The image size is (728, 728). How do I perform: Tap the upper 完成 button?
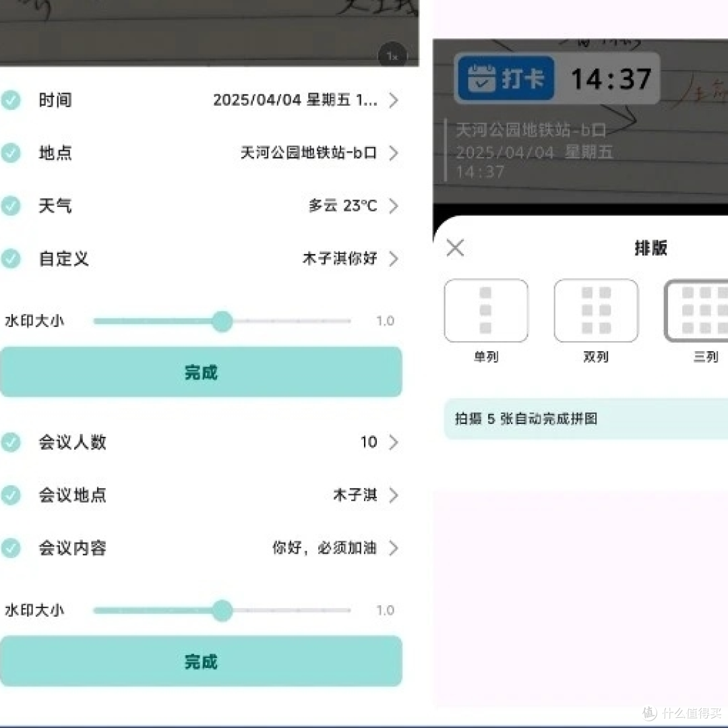pos(201,372)
